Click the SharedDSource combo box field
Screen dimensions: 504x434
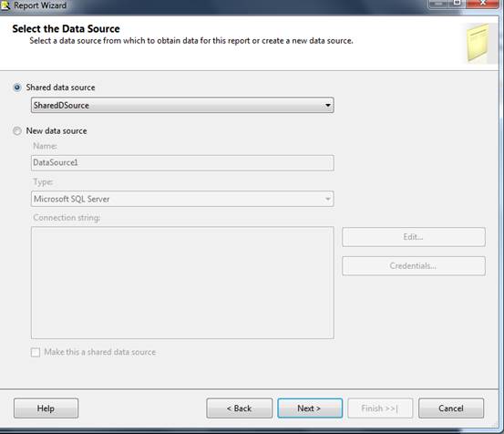(x=182, y=105)
